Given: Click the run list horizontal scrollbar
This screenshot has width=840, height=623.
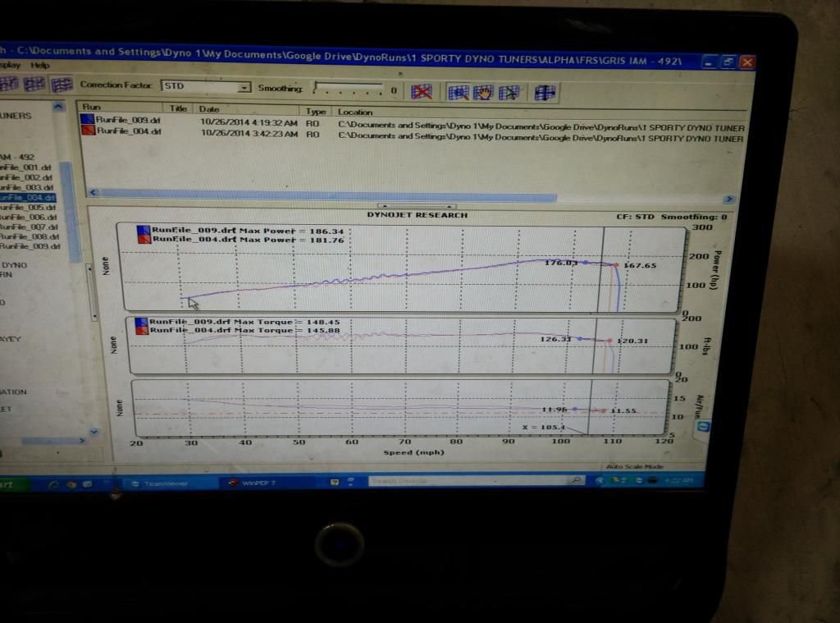Looking at the screenshot, I should 328,197.
